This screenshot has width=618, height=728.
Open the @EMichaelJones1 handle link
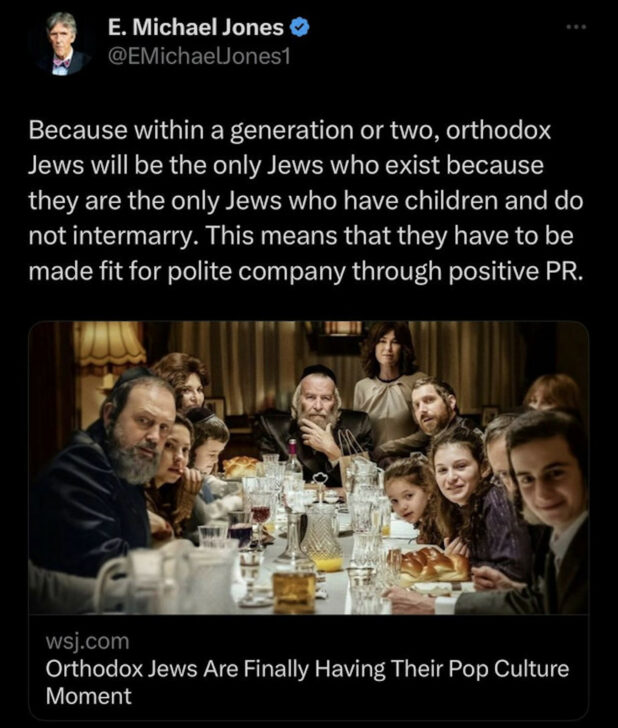click(x=199, y=57)
